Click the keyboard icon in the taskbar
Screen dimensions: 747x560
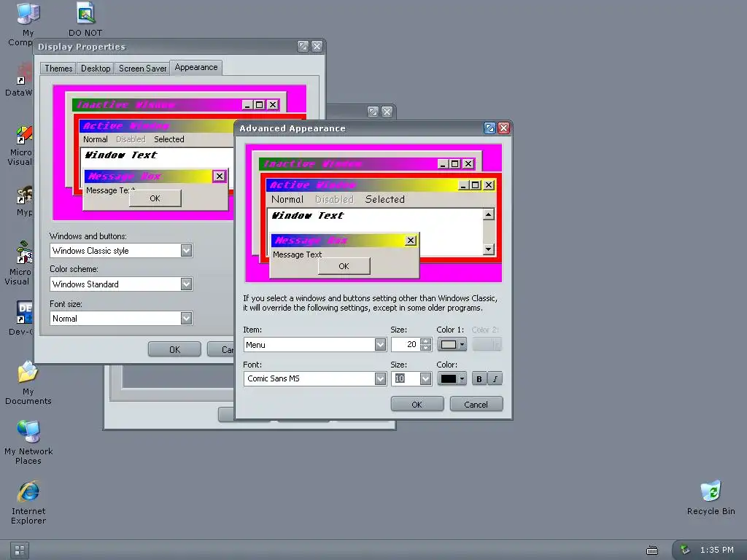click(651, 551)
